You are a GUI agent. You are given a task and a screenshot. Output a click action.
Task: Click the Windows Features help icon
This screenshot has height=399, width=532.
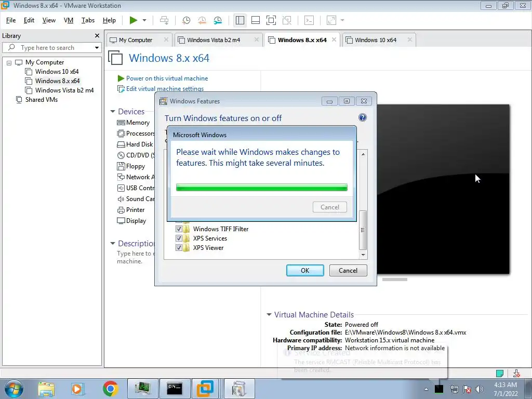pos(362,118)
